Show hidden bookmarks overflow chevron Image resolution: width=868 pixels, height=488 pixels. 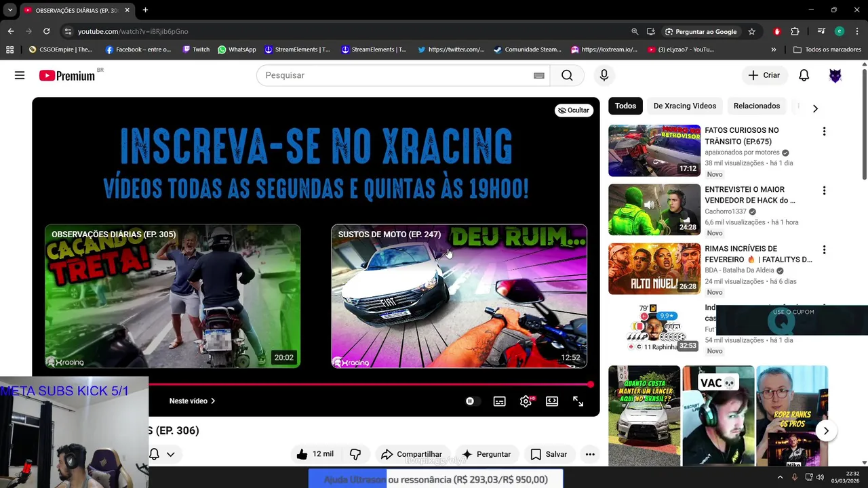(x=774, y=49)
